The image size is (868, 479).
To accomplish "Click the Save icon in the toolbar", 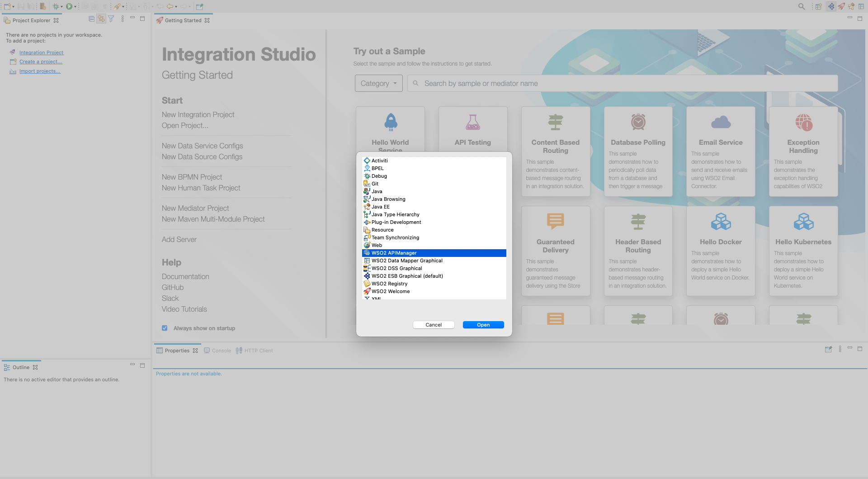I will pyautogui.click(x=20, y=7).
